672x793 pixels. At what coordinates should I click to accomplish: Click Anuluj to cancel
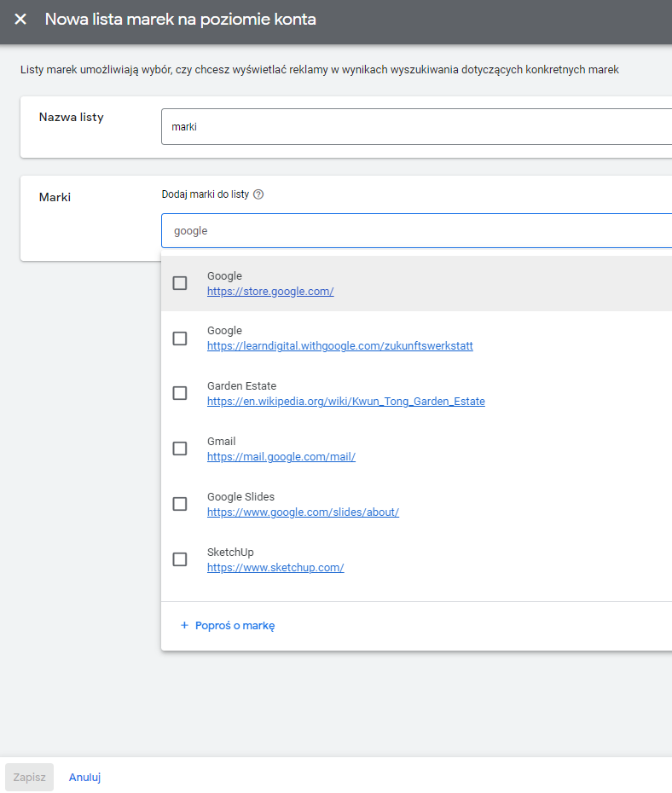[85, 777]
